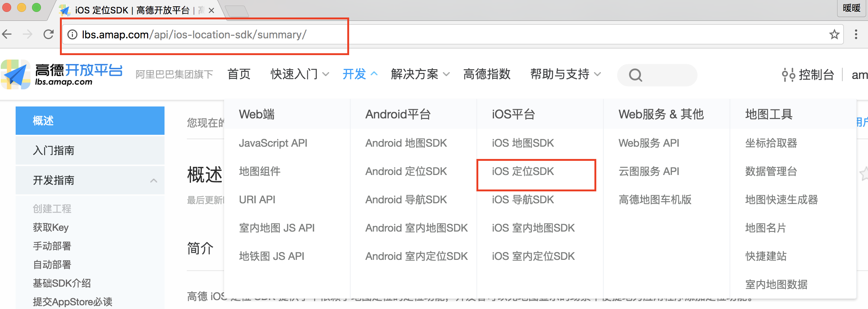Open the 控制台 link

coord(817,75)
